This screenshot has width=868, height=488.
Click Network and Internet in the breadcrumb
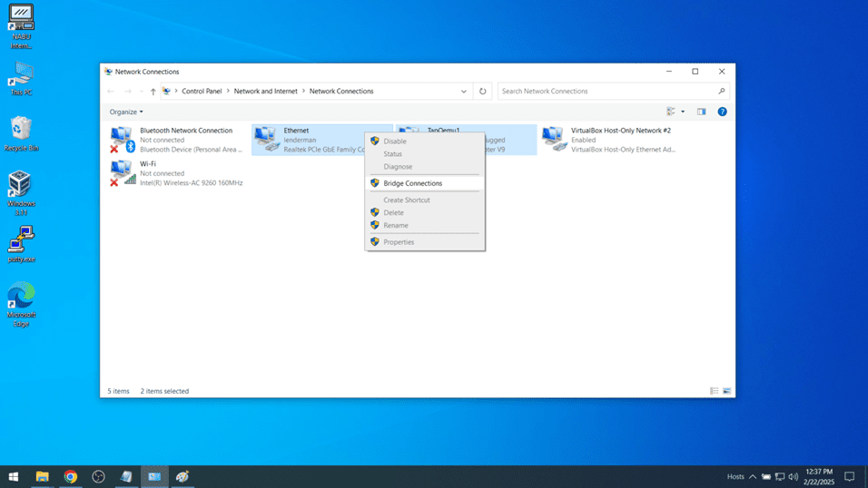[x=265, y=92]
